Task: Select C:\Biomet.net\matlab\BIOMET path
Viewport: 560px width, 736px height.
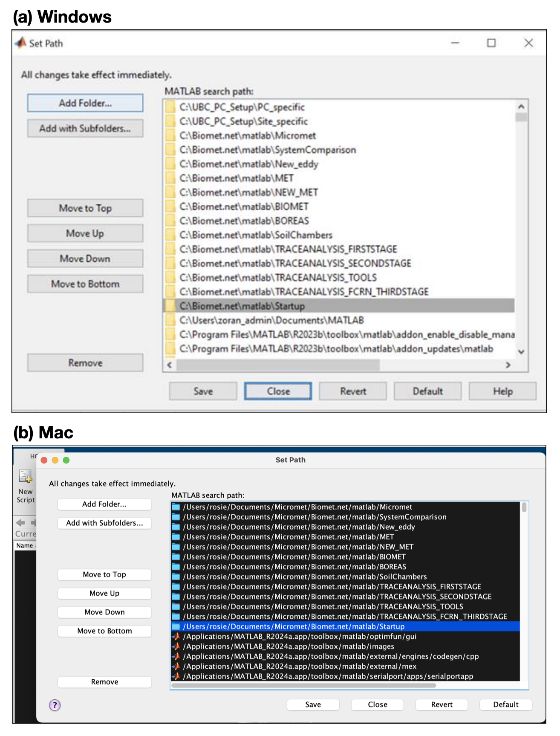Action: point(339,206)
